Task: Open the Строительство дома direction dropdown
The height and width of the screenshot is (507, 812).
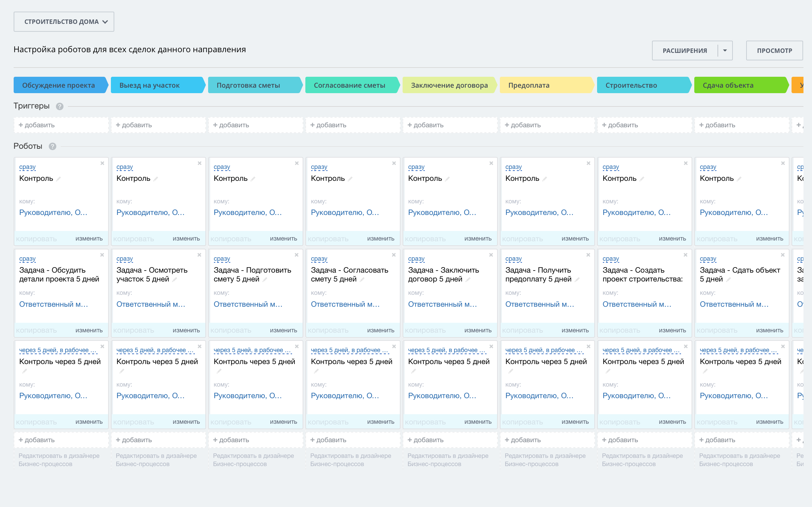Action: [64, 22]
